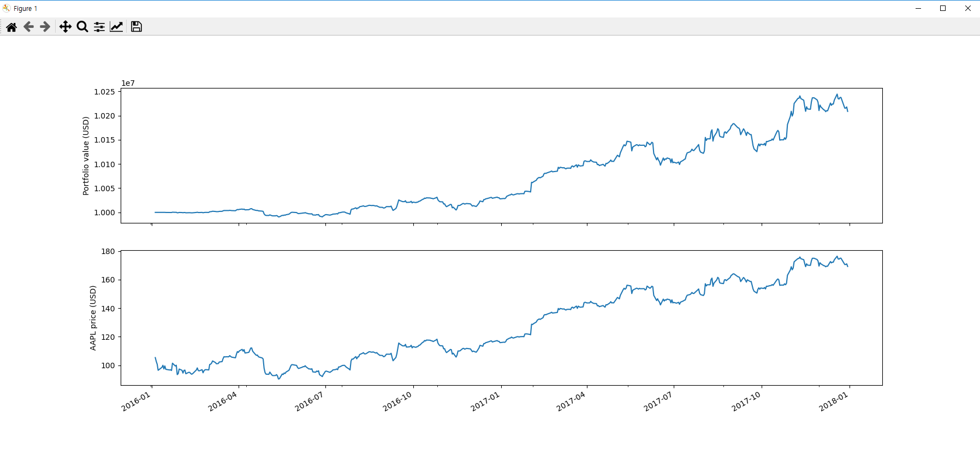Click the 1.015 y-axis tick label
Viewport: 980px width, 472px height.
click(x=104, y=140)
